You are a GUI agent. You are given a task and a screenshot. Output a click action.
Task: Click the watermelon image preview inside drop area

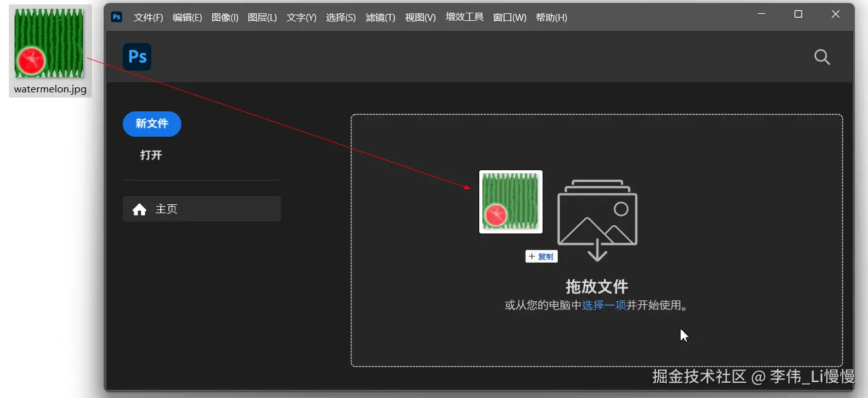510,201
